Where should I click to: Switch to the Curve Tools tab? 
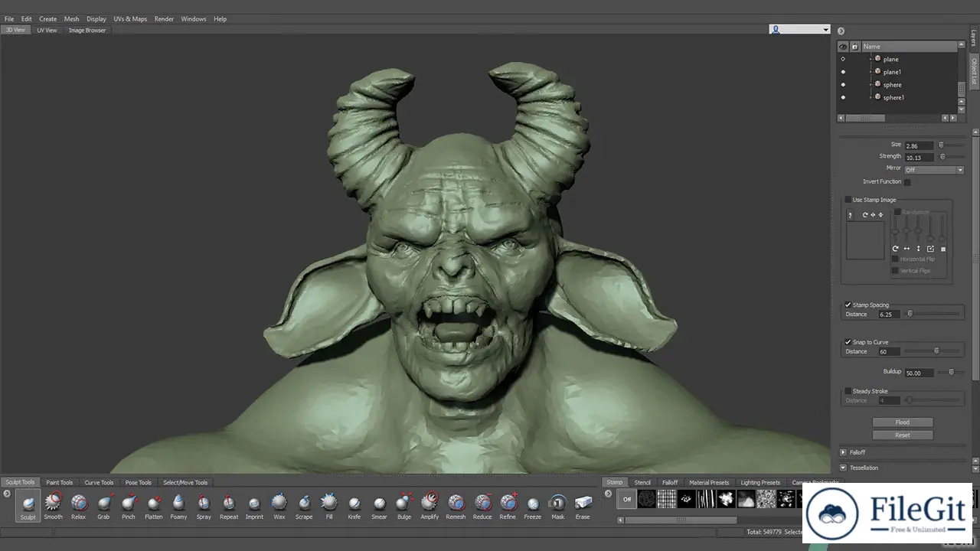click(x=99, y=482)
